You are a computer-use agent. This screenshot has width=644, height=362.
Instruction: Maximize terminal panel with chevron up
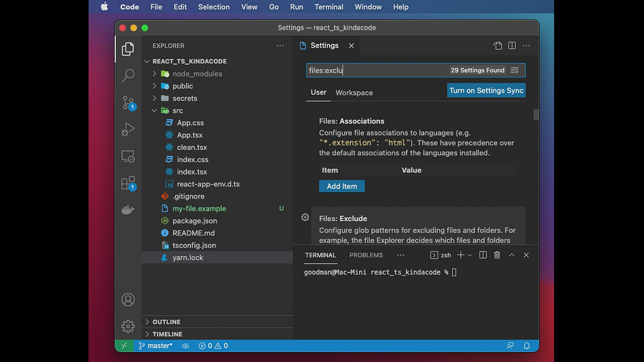pyautogui.click(x=512, y=255)
